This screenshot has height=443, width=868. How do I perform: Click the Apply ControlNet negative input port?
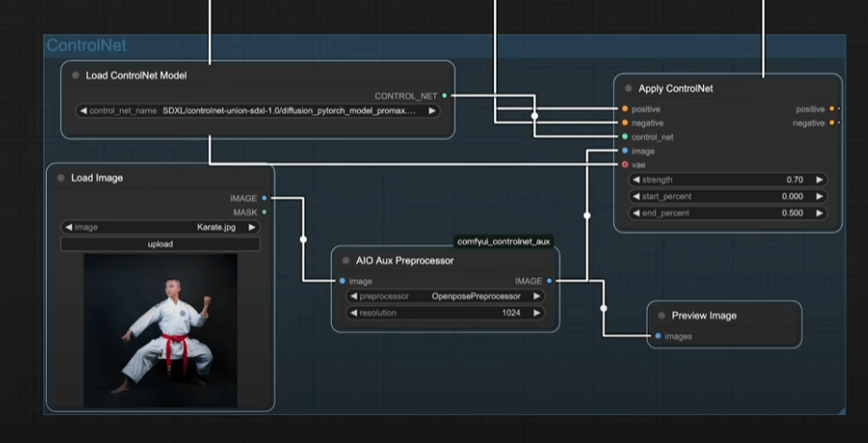(624, 124)
